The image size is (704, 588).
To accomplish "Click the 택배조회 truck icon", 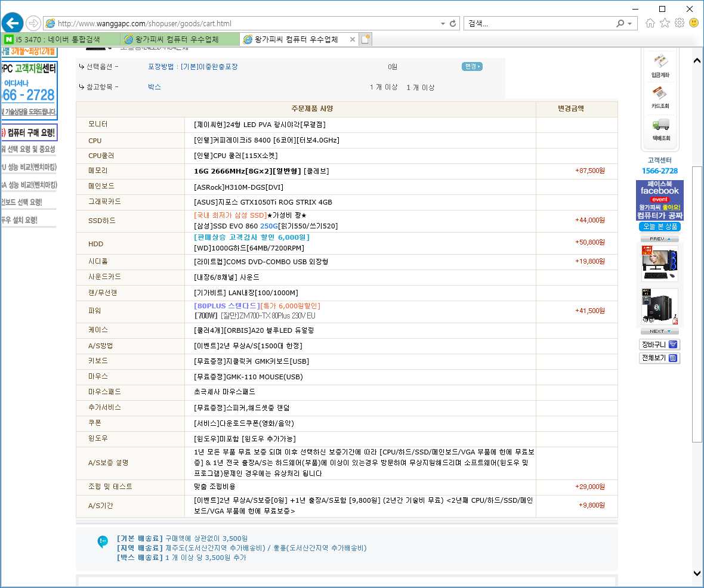I will (x=661, y=129).
